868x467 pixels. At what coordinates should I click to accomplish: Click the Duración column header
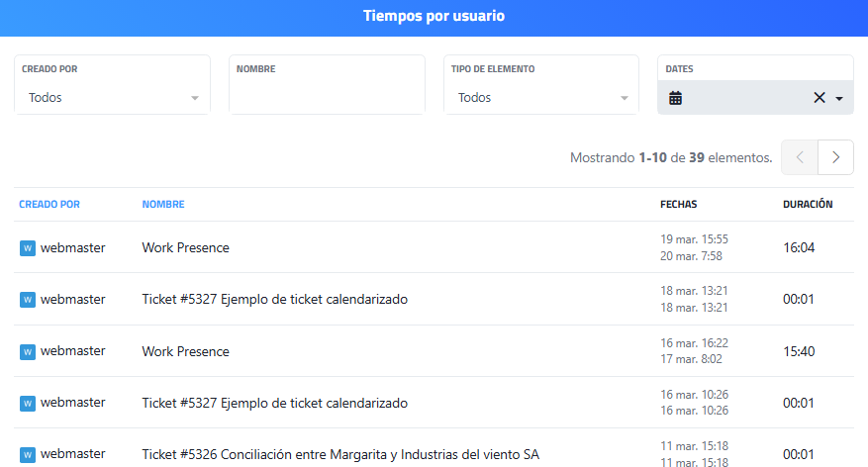pos(808,205)
